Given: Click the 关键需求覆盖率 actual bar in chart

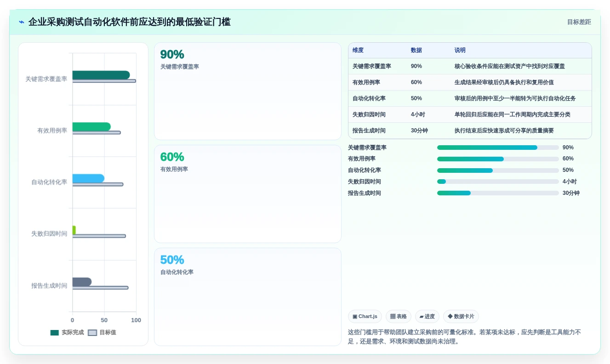Looking at the screenshot, I should click(101, 75).
